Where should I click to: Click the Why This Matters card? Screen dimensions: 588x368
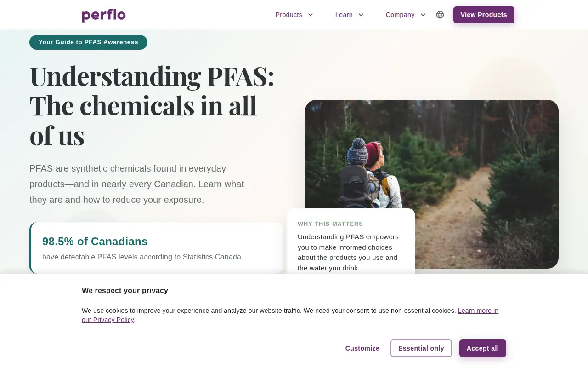click(351, 241)
